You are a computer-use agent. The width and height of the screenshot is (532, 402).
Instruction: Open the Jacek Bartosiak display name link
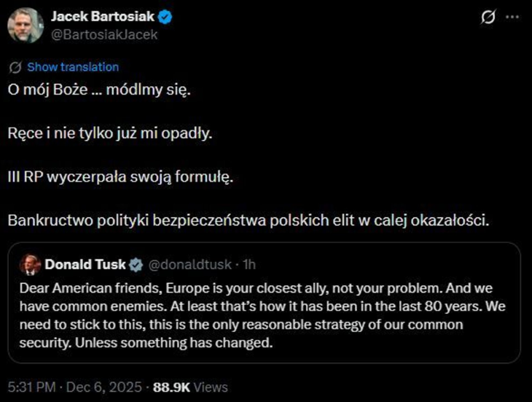coord(102,17)
